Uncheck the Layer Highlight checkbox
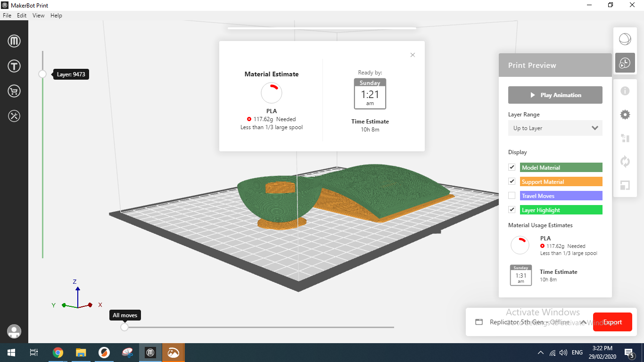The width and height of the screenshot is (644, 362). (512, 210)
